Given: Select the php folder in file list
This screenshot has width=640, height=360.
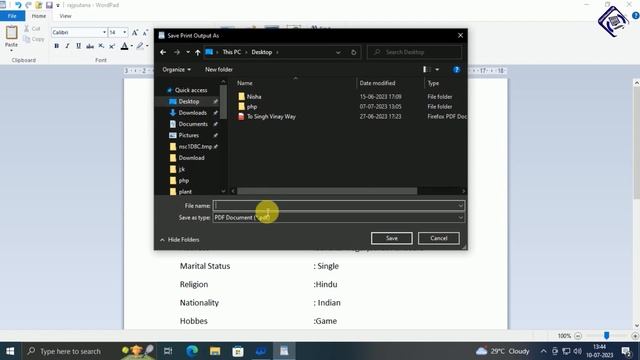Looking at the screenshot, I should [251, 107].
